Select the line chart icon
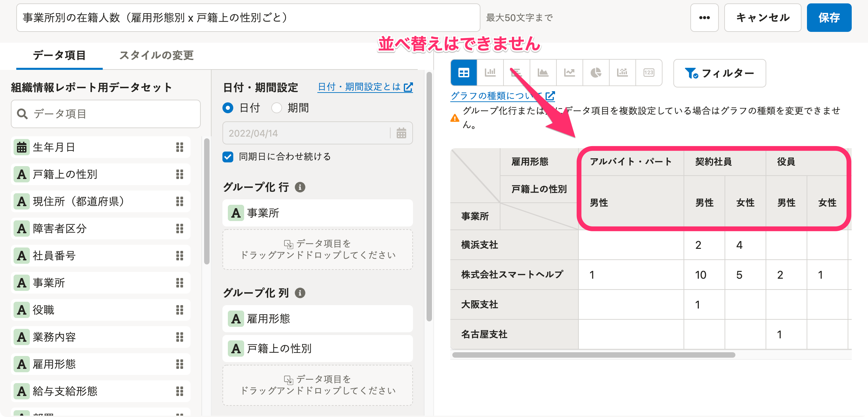This screenshot has height=417, width=868. click(x=569, y=73)
